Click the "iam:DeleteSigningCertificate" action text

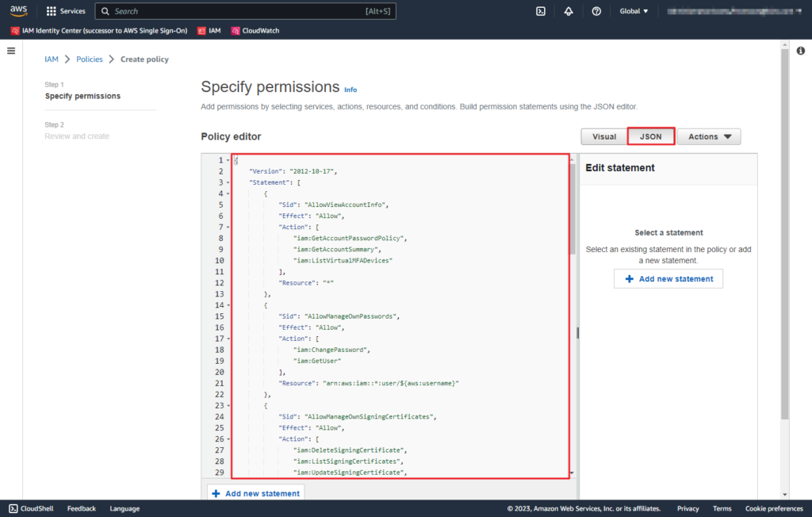[349, 450]
